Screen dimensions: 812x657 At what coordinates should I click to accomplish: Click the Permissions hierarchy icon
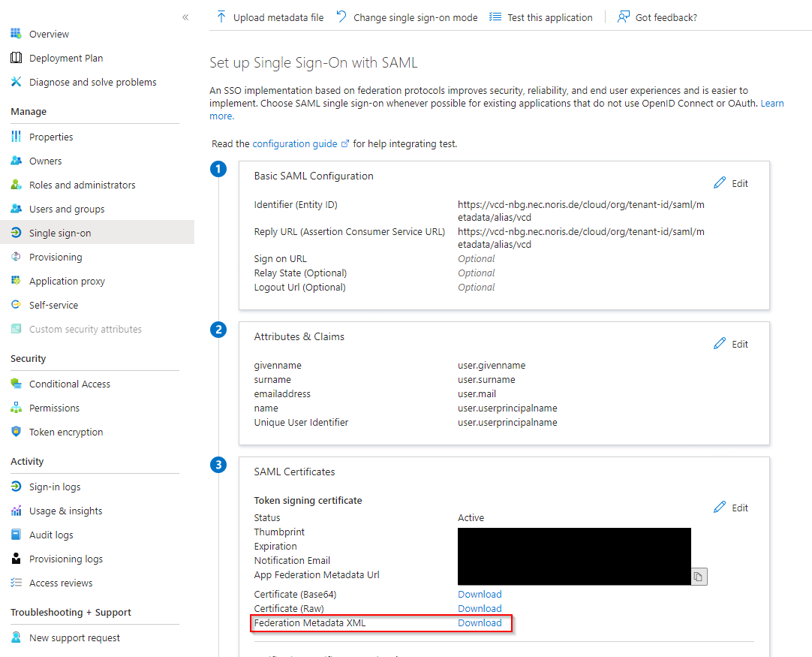(x=16, y=408)
